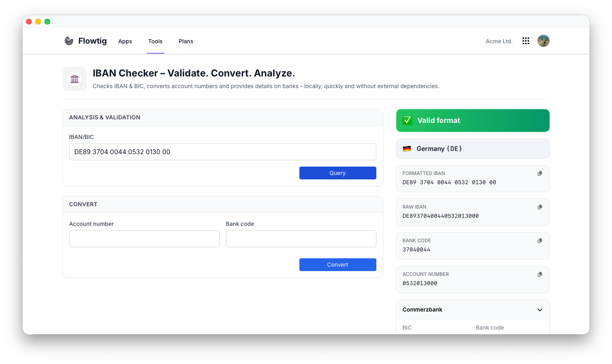Click the bank building icon beside title
This screenshot has height=364, width=612.
[75, 79]
